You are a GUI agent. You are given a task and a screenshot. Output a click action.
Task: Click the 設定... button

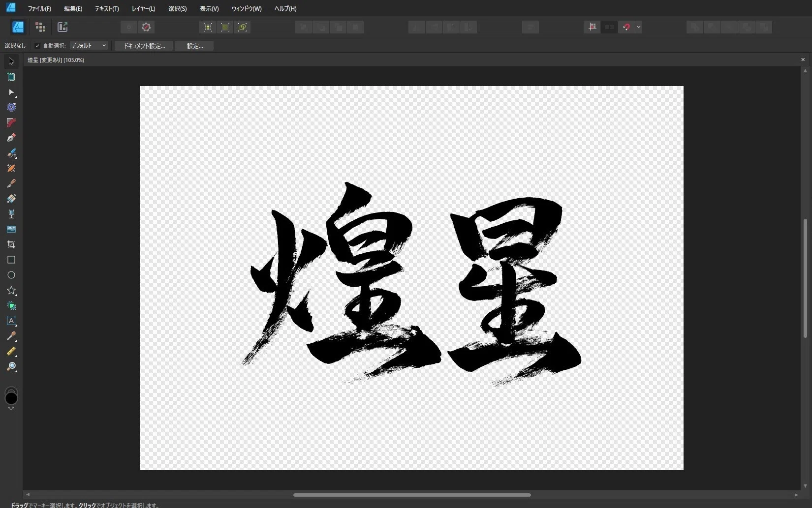(194, 46)
